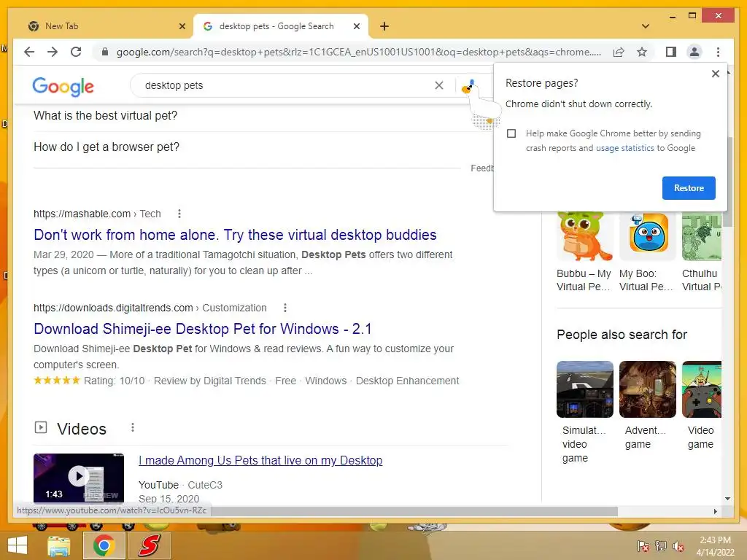Enable sending crash reports checkbox

511,133
